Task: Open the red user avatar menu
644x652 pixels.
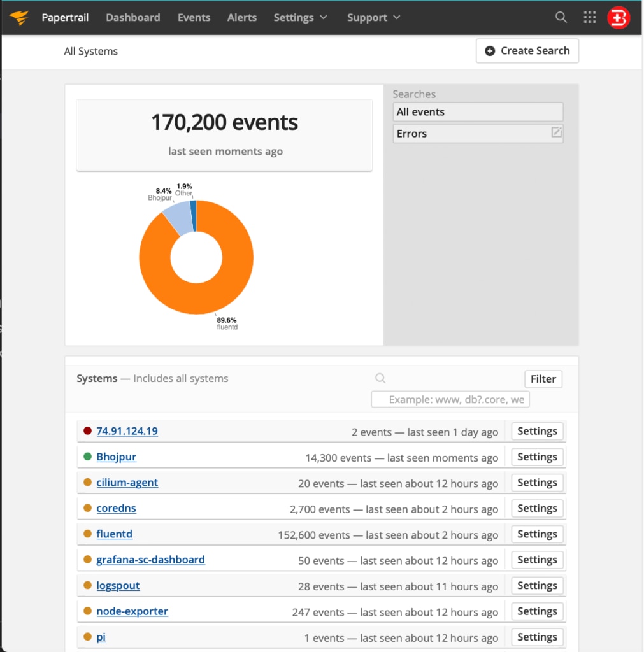Action: 619,18
